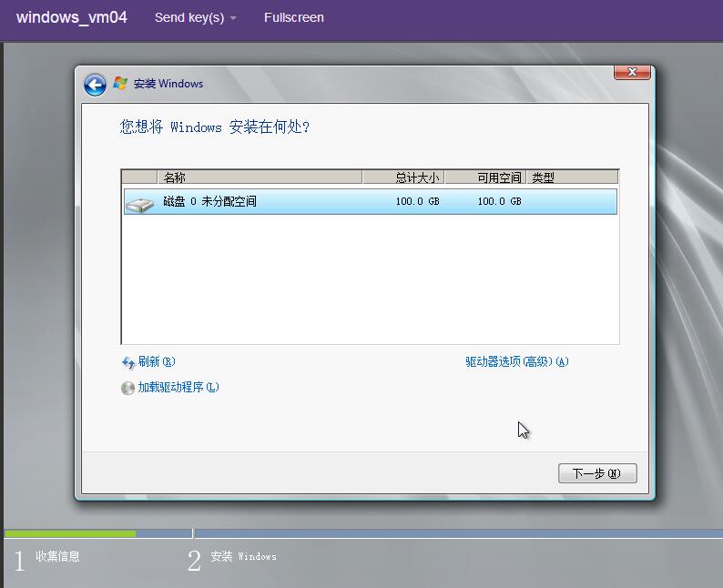Click the green setup progress bar
Image resolution: width=723 pixels, height=588 pixels.
pyautogui.click(x=70, y=533)
